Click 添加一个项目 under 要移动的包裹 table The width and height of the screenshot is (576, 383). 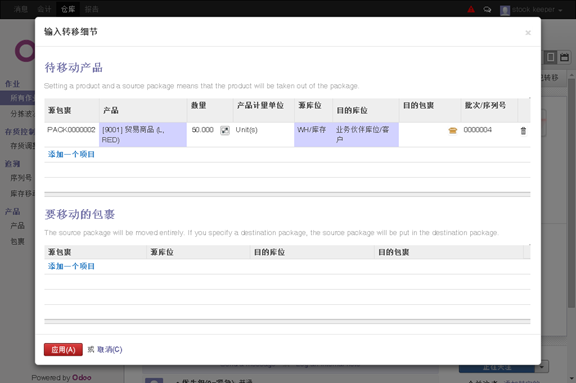[x=71, y=266]
